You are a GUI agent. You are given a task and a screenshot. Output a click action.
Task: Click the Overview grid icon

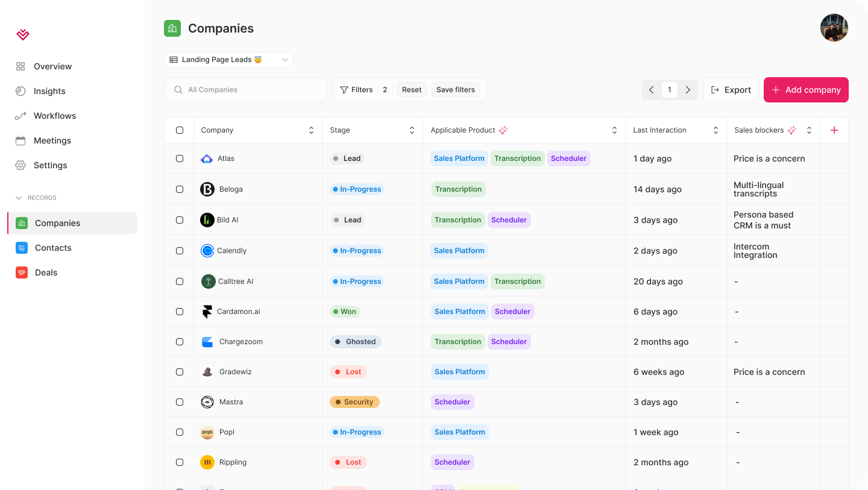[20, 66]
